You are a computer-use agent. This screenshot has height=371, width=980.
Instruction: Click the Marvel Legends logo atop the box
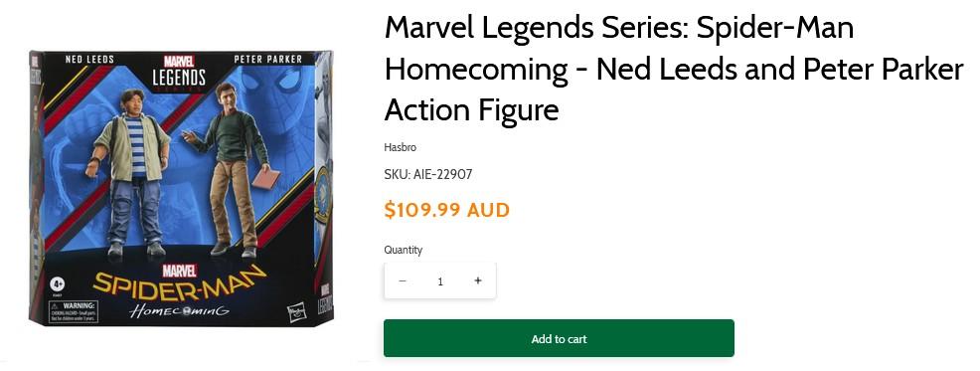179,72
